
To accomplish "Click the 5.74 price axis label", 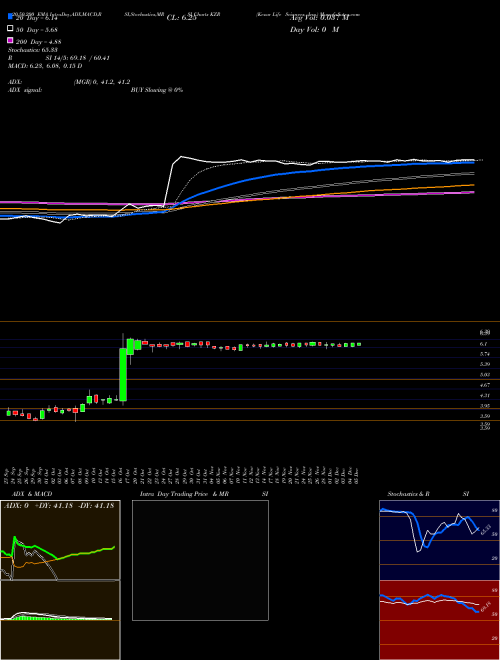I will tap(484, 354).
